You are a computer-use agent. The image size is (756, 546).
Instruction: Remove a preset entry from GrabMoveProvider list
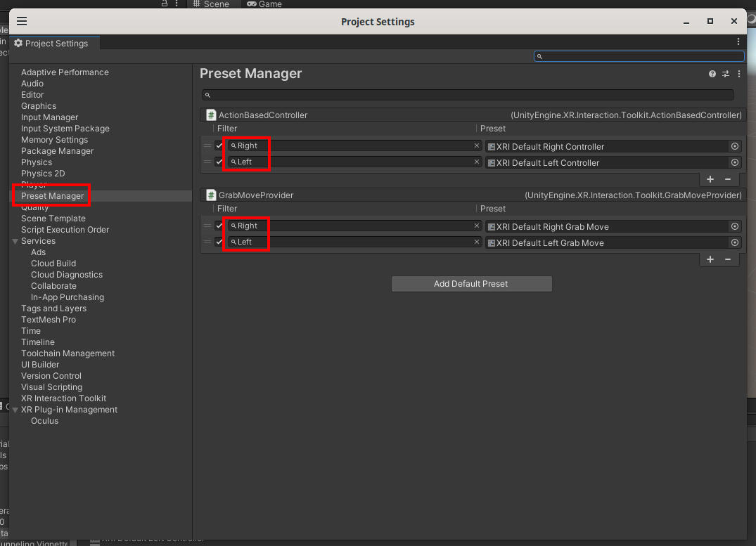click(x=728, y=259)
